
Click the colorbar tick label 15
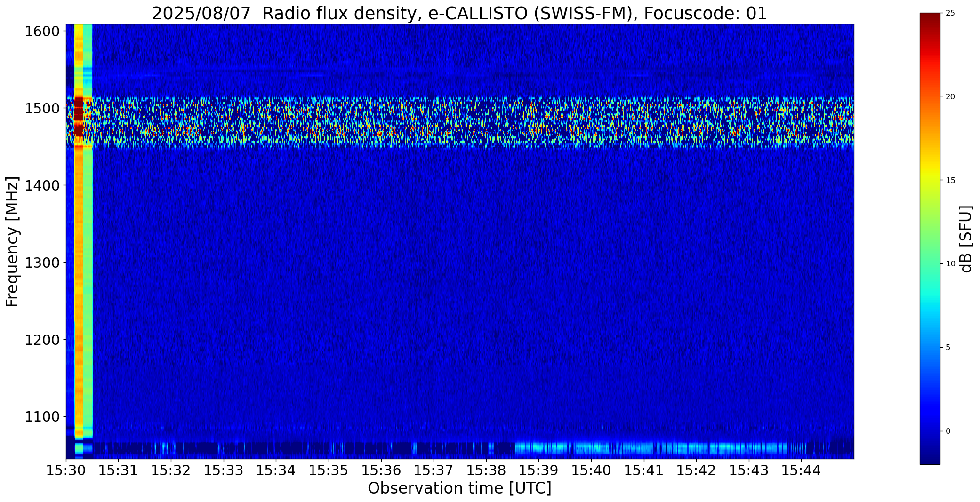click(x=950, y=180)
